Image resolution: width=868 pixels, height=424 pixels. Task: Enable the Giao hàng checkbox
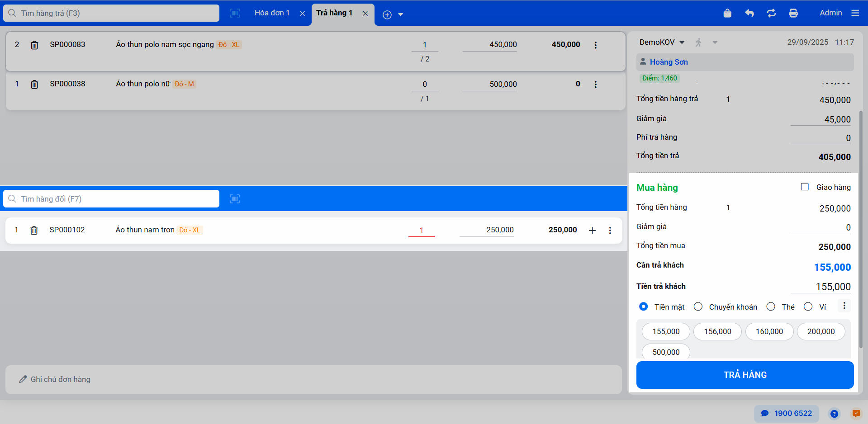[x=805, y=187]
